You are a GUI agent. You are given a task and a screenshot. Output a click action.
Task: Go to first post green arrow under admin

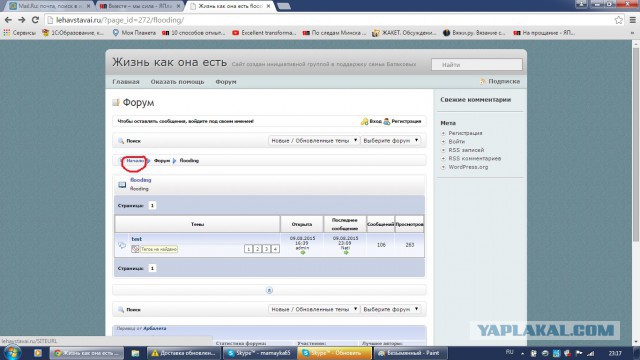tap(302, 253)
